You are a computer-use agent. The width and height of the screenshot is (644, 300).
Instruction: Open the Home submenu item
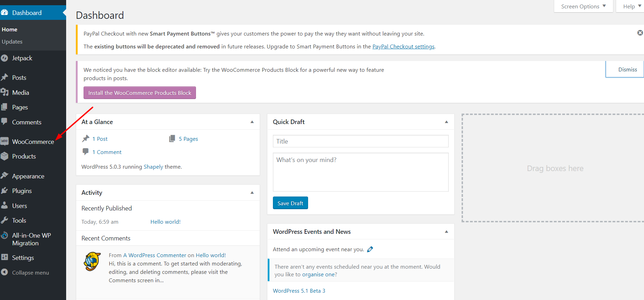9,30
